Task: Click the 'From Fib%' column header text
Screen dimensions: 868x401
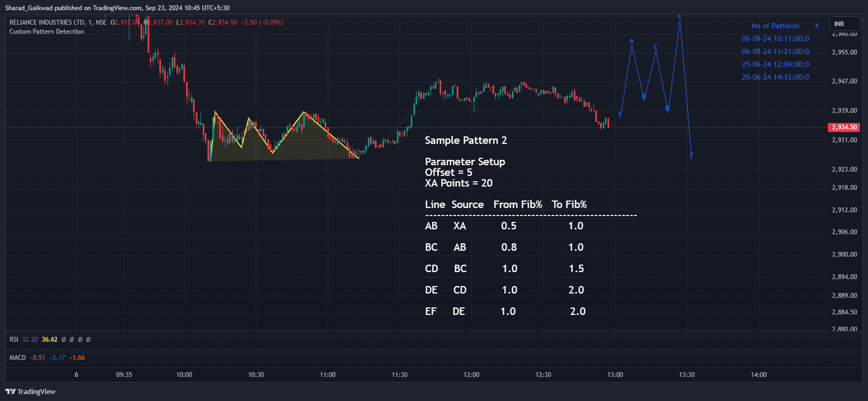Action: click(518, 204)
